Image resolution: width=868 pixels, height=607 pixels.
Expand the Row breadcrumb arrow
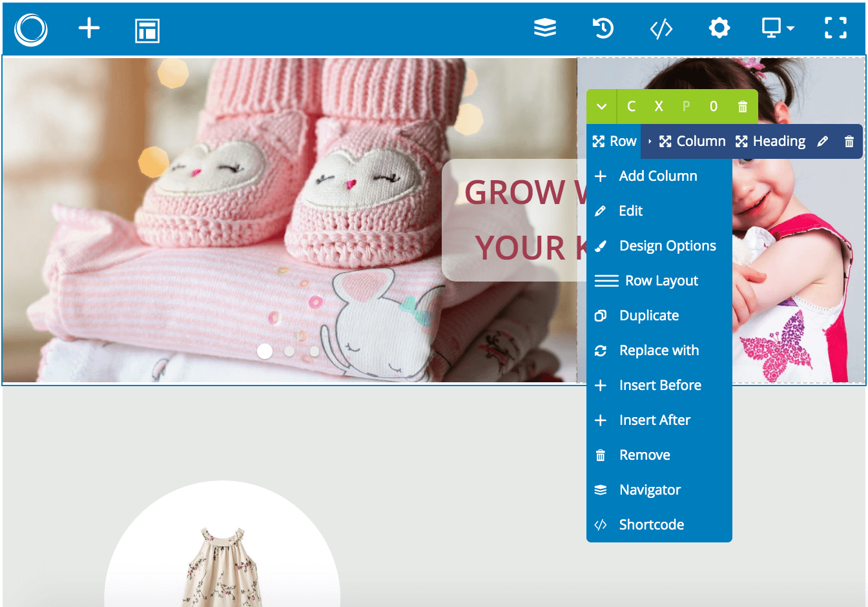pyautogui.click(x=650, y=141)
